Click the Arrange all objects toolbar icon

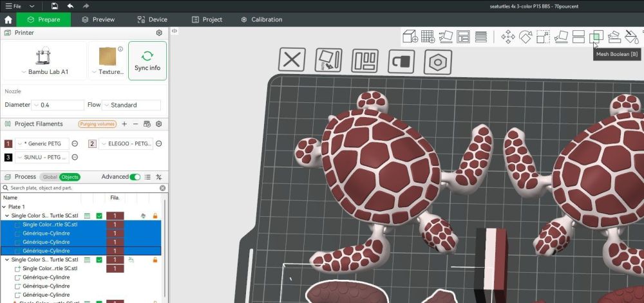click(x=463, y=37)
